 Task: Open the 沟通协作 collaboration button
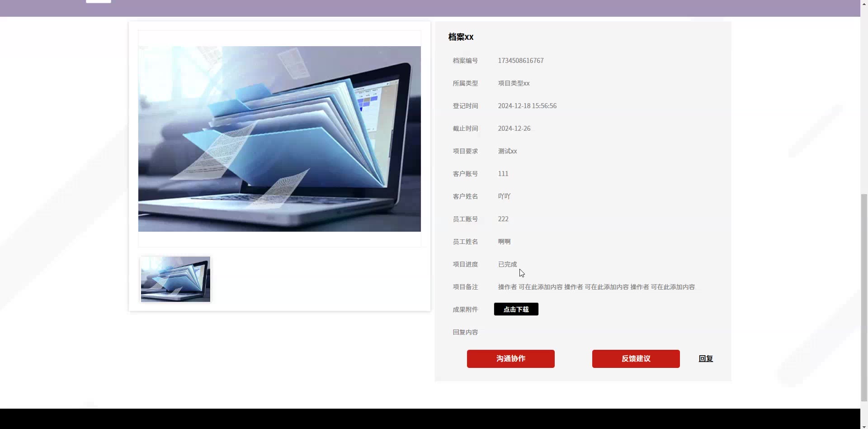(511, 359)
